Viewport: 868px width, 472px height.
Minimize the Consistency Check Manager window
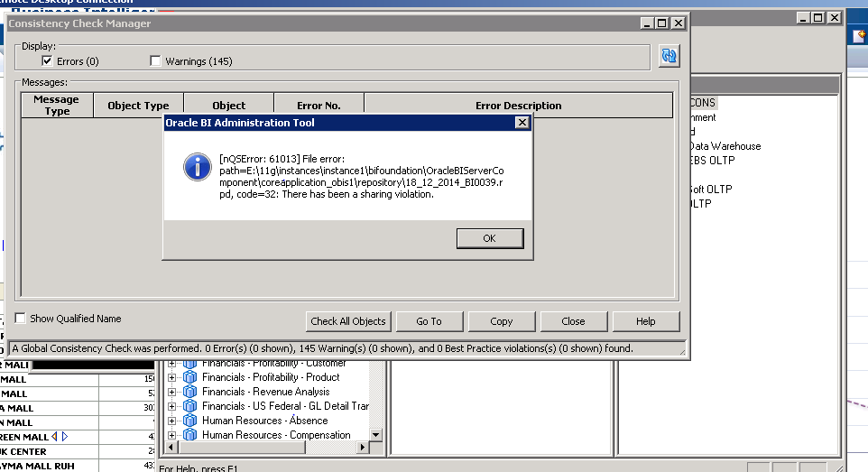(x=647, y=23)
